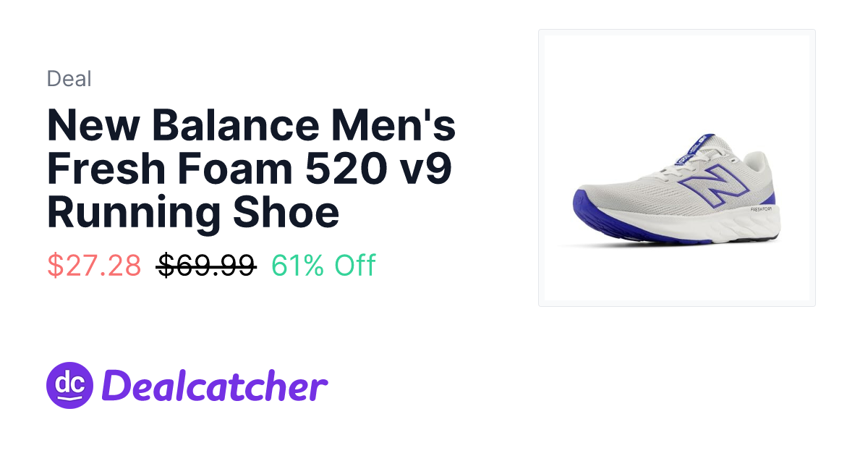Click the gray Deal label
The width and height of the screenshot is (868, 456).
point(69,78)
